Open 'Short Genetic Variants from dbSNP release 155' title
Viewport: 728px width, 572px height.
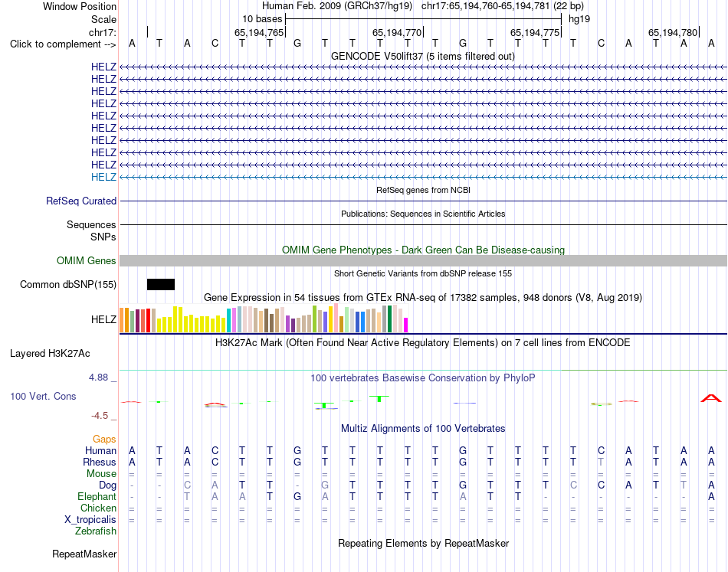(x=423, y=273)
